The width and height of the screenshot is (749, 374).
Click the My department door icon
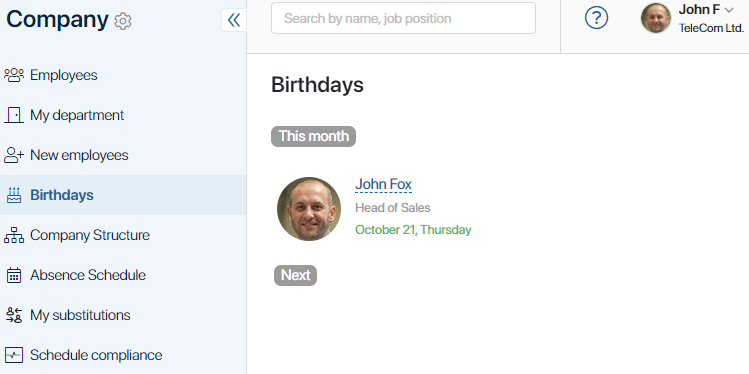point(14,115)
